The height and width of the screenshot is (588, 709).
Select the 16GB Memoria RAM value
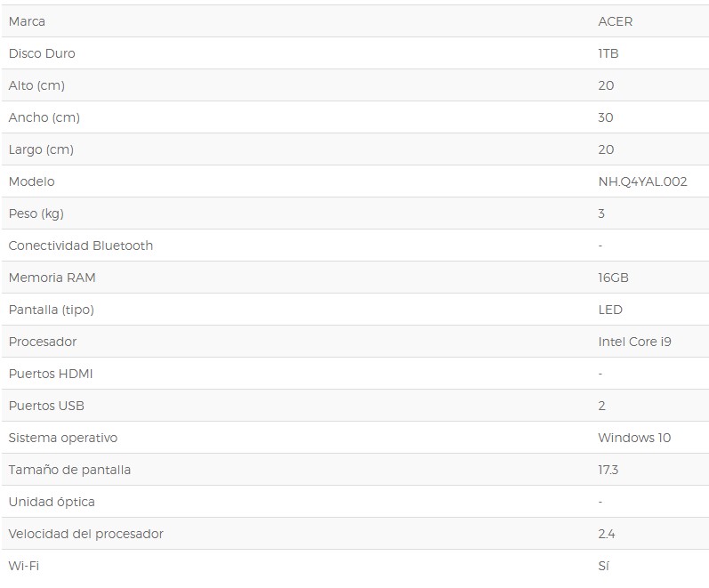tap(613, 278)
